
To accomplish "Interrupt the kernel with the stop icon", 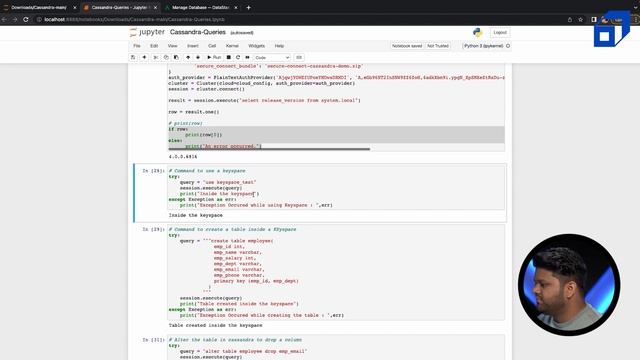I will tap(229, 58).
